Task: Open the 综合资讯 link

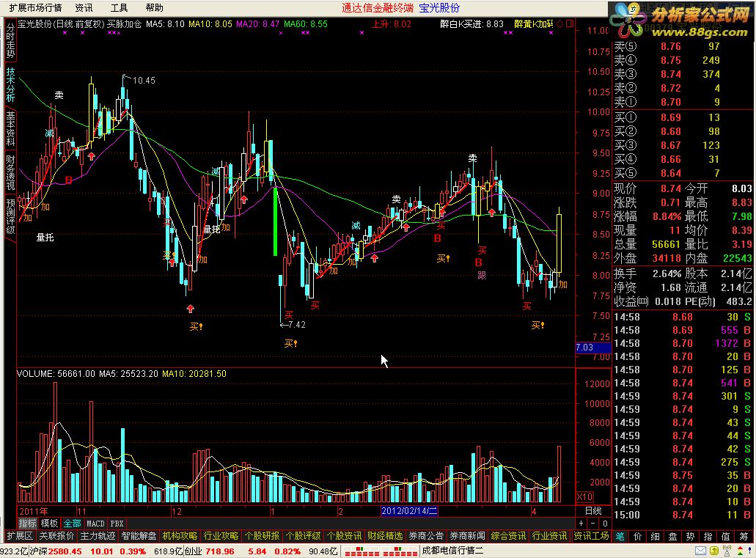Action: (x=508, y=536)
